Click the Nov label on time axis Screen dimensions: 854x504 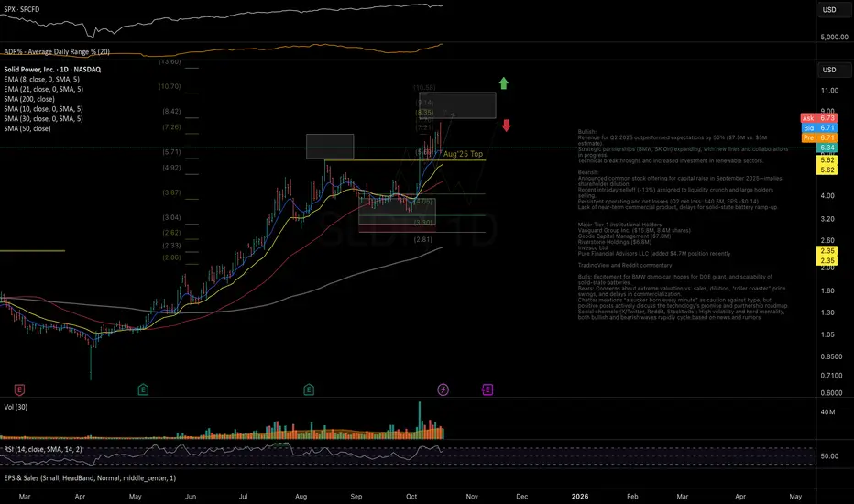pyautogui.click(x=472, y=497)
